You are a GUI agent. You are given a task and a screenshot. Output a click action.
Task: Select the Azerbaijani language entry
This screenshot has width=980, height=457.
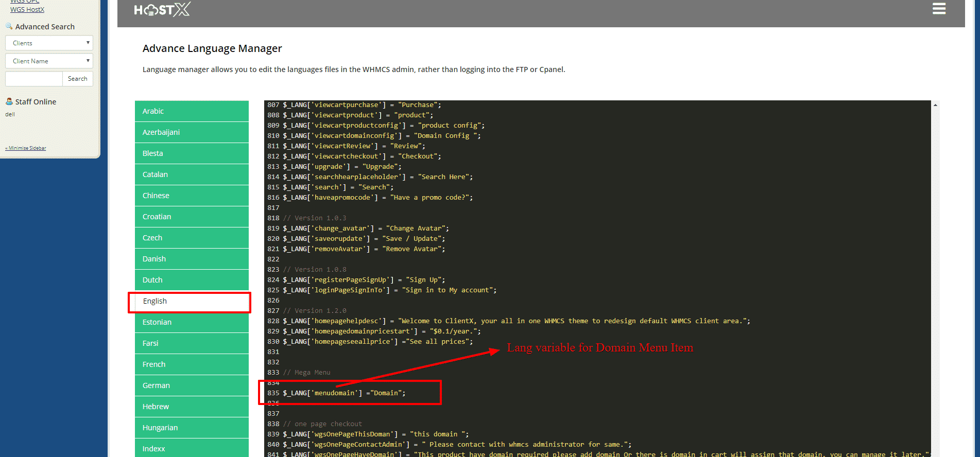(192, 132)
